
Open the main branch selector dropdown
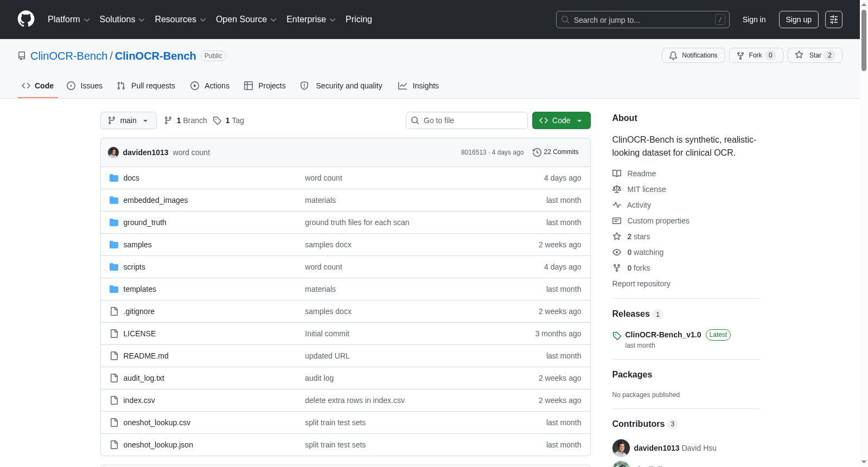[129, 120]
